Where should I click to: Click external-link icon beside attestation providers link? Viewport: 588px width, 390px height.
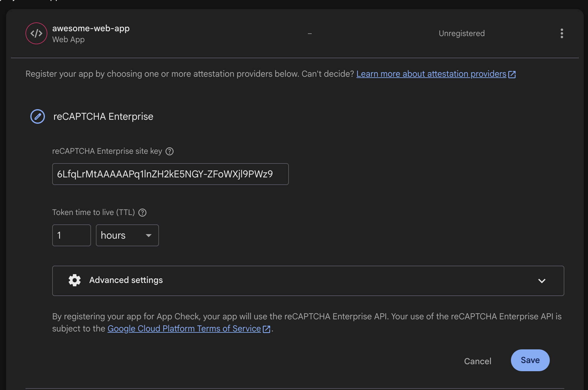[512, 74]
